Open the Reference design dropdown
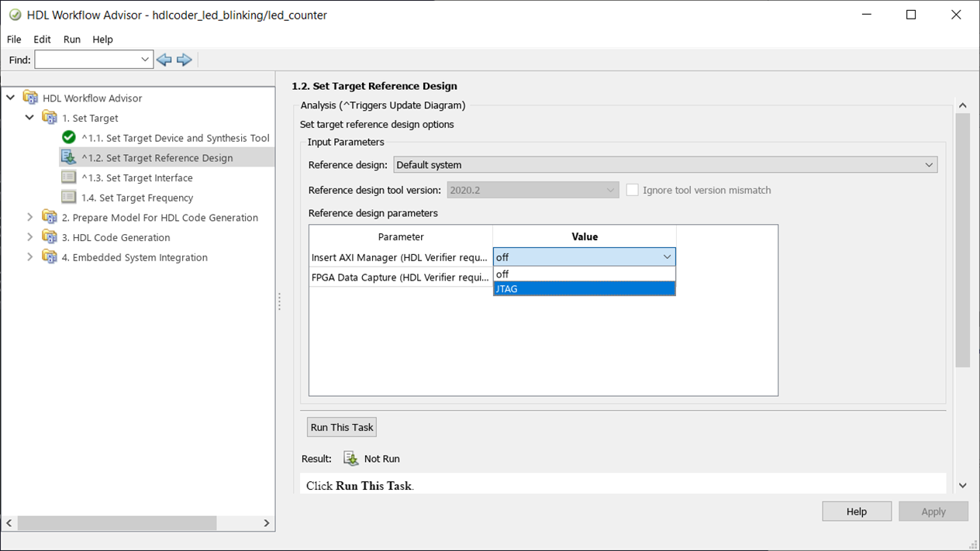The height and width of the screenshot is (551, 980). pyautogui.click(x=665, y=165)
